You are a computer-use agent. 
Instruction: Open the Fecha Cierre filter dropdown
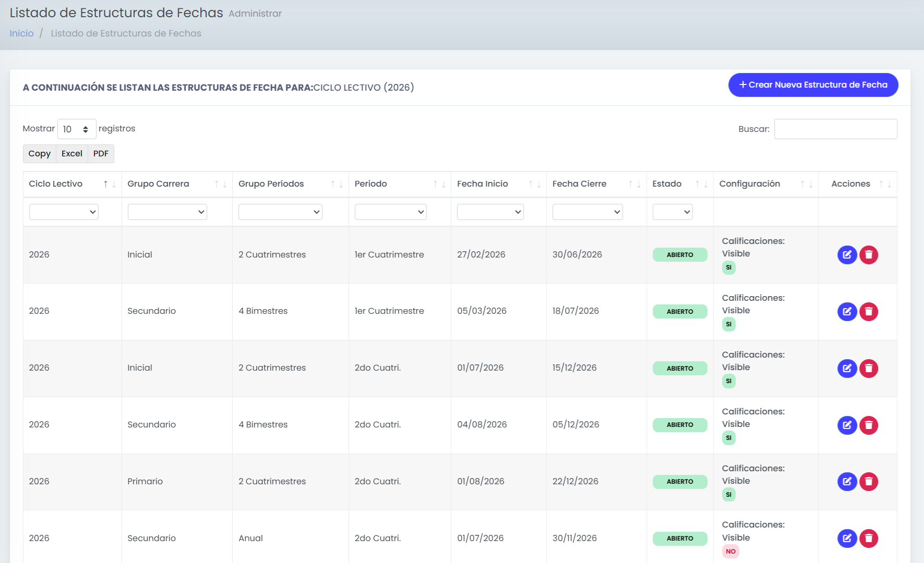[587, 212]
